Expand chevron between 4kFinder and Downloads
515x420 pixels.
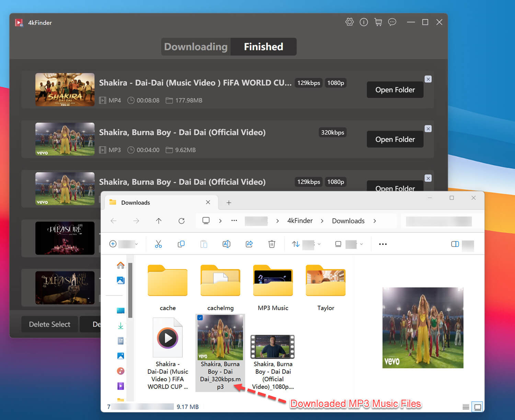(x=322, y=221)
